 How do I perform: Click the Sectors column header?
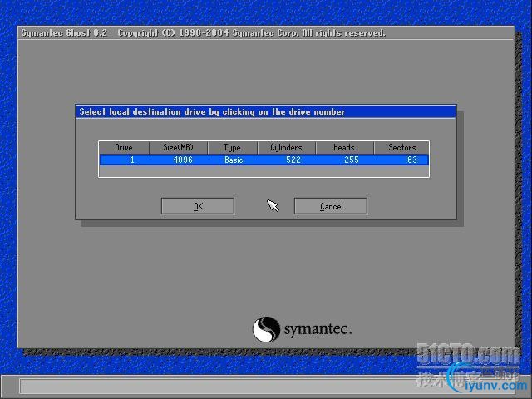[x=401, y=148]
